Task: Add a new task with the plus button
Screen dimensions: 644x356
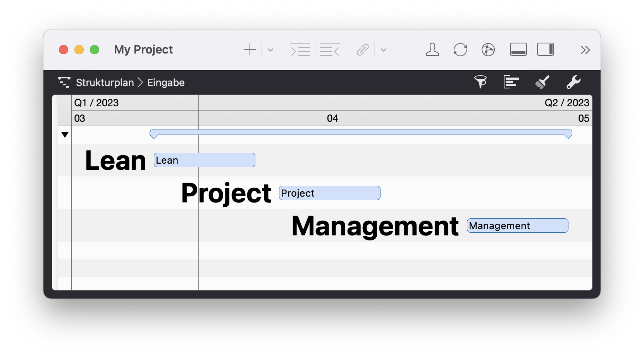Action: pos(250,50)
